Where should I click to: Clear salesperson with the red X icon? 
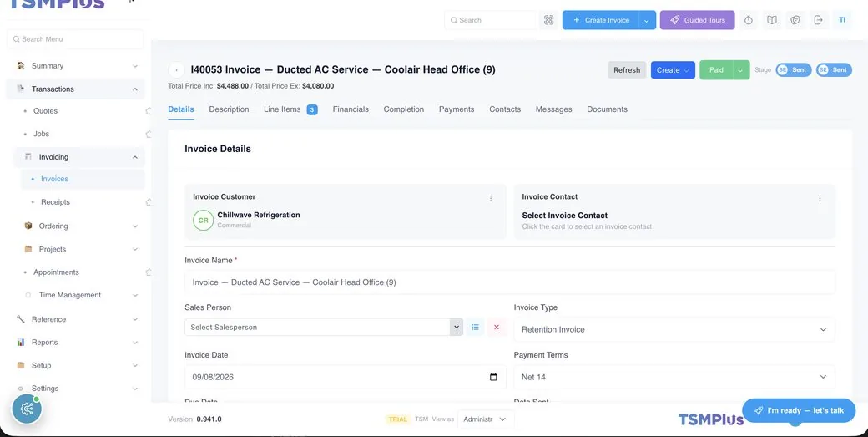click(x=497, y=328)
